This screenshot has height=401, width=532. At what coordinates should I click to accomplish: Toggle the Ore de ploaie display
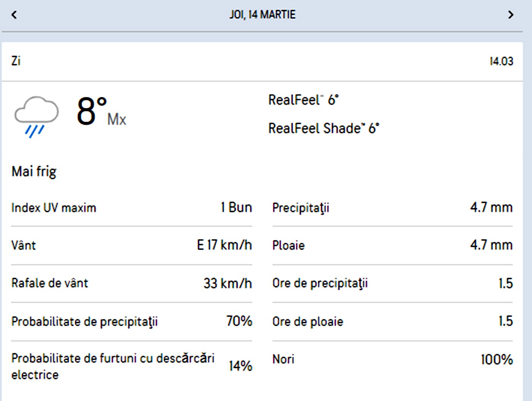click(391, 321)
